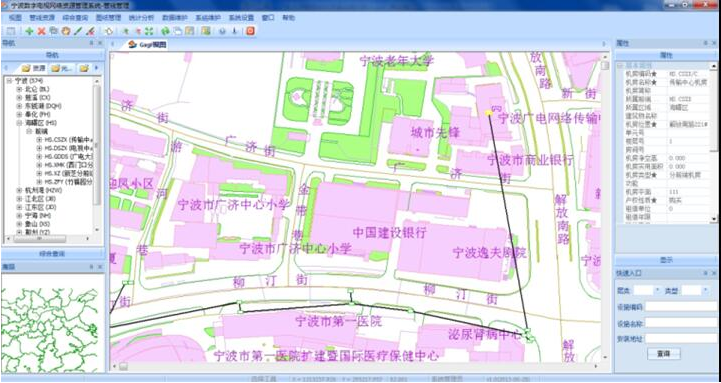Click the 设备名称 input field

[x=681, y=322]
